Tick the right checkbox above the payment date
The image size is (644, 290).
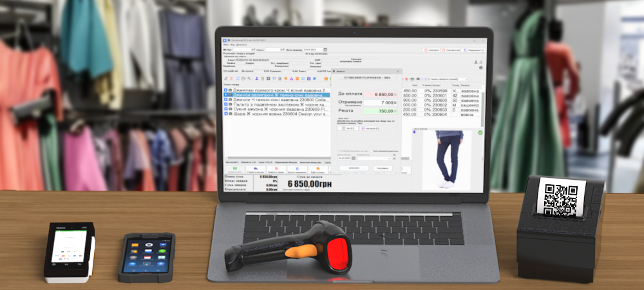pos(372,151)
